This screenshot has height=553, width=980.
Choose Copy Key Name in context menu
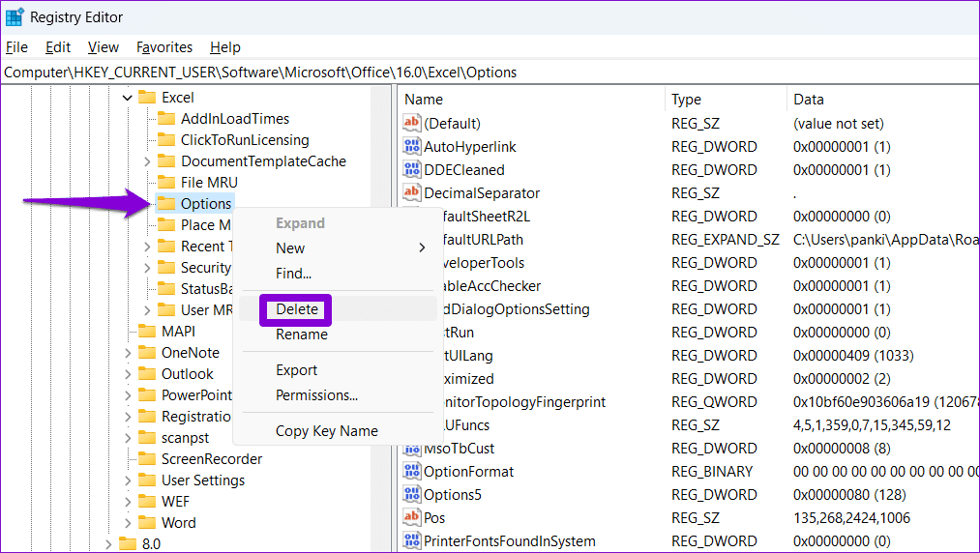pyautogui.click(x=338, y=430)
